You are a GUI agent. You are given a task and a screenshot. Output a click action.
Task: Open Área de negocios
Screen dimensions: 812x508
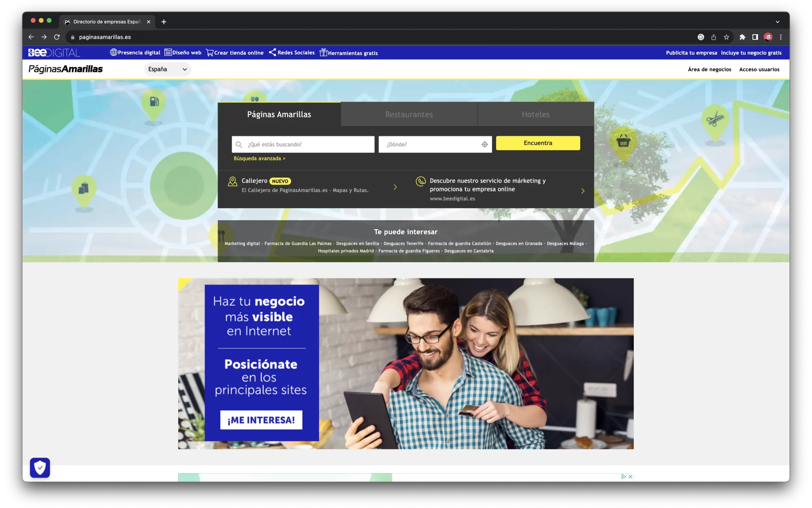pos(709,69)
